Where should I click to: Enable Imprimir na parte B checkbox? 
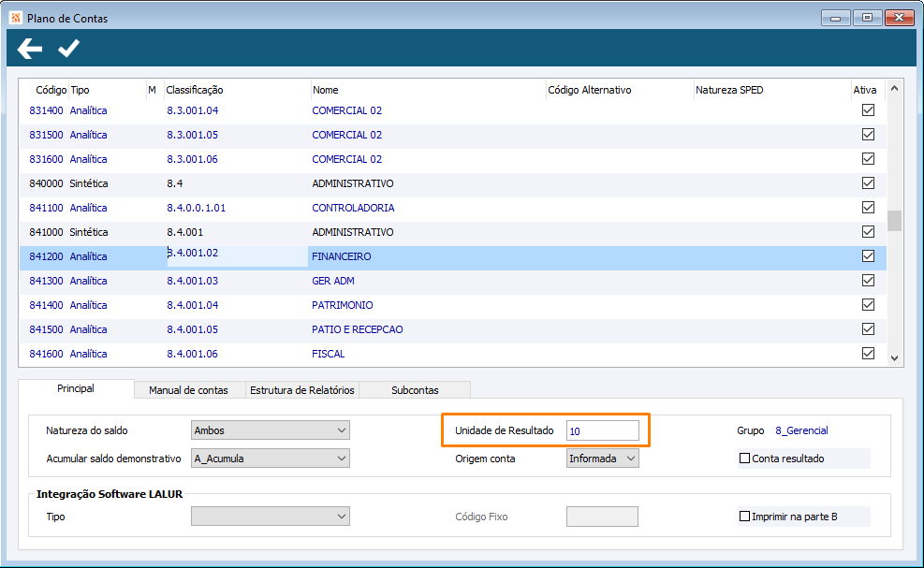point(745,517)
